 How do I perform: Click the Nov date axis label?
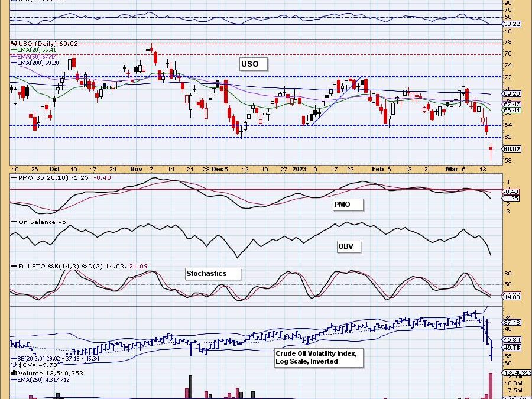pos(136,169)
